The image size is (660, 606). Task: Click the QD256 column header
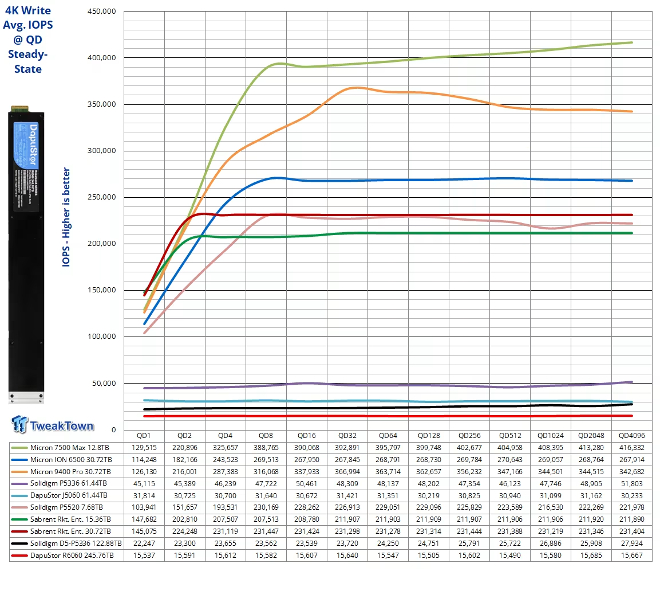click(x=469, y=436)
